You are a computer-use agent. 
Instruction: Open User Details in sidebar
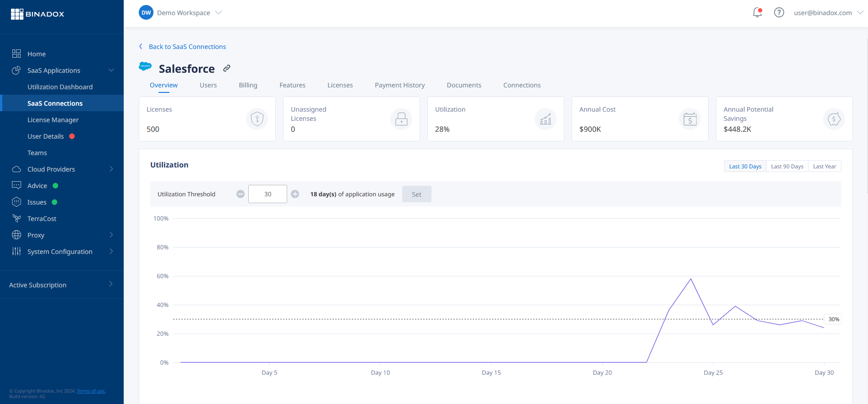coord(45,136)
